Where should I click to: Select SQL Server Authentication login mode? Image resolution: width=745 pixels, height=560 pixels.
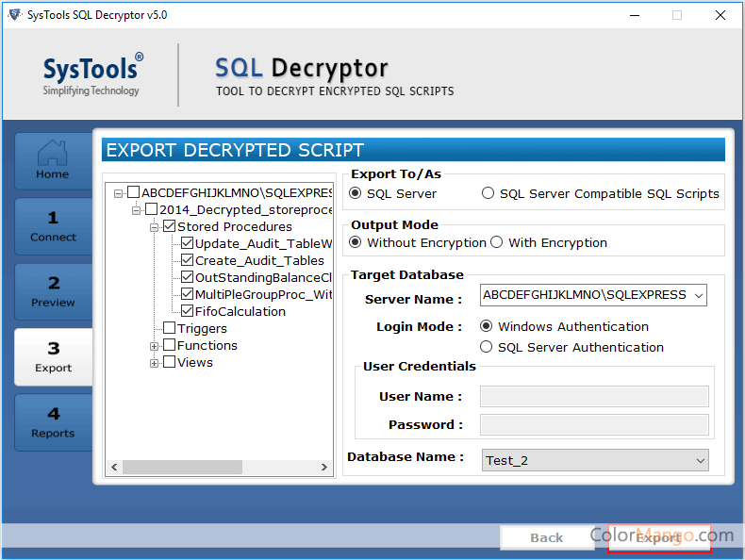[x=487, y=347]
